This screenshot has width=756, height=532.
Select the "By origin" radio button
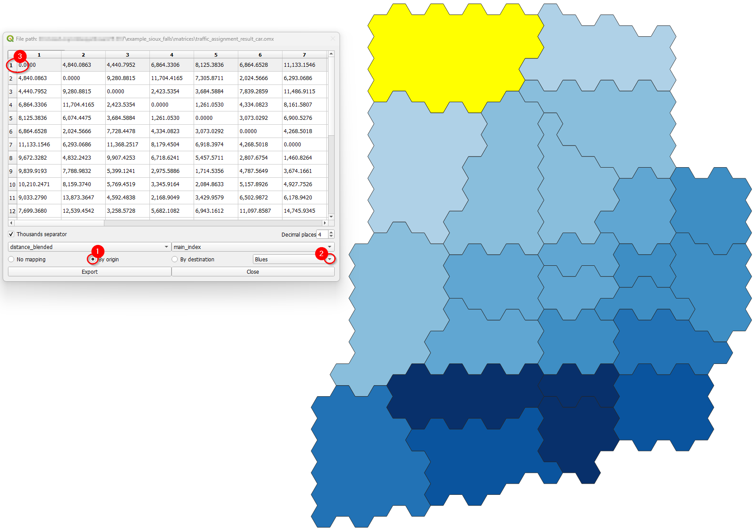pyautogui.click(x=93, y=259)
